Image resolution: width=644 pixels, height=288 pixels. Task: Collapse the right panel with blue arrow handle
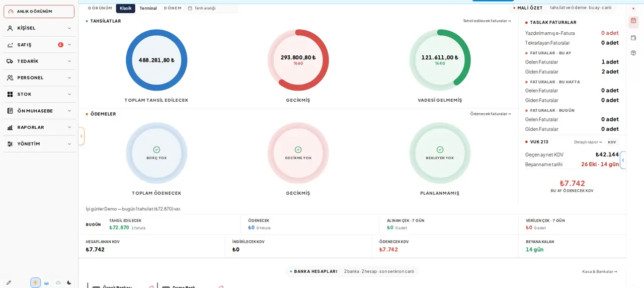(x=623, y=160)
